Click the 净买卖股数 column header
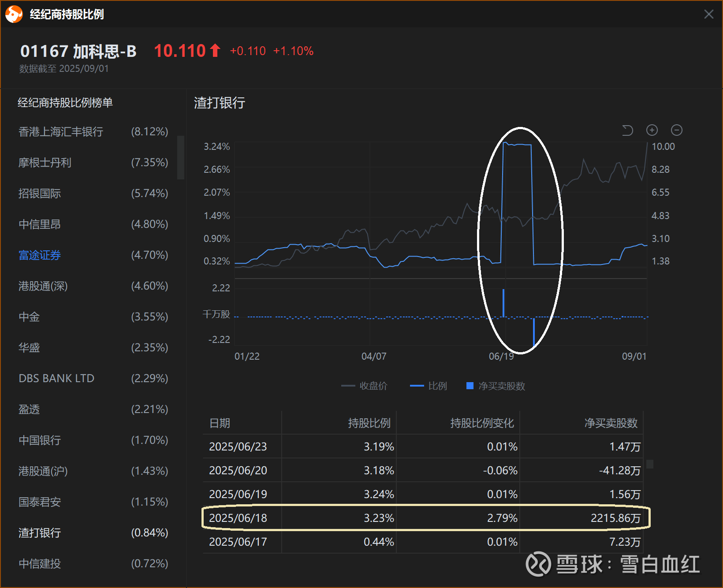This screenshot has width=723, height=588. (x=611, y=423)
